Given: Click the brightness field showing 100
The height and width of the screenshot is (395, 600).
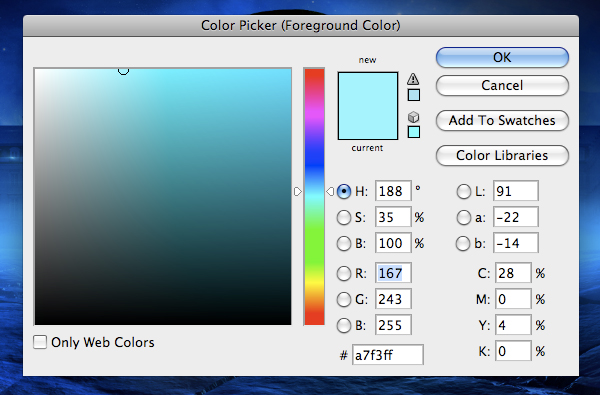Looking at the screenshot, I should [x=393, y=243].
